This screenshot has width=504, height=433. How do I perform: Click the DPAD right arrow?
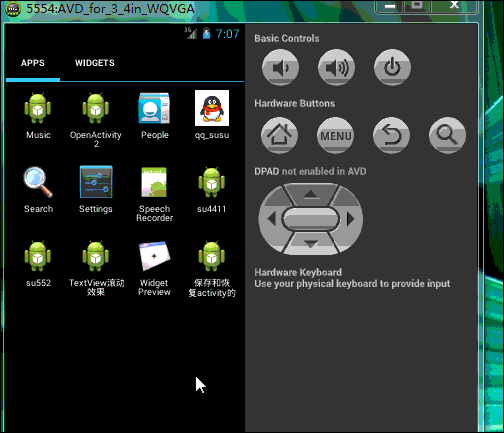click(351, 219)
